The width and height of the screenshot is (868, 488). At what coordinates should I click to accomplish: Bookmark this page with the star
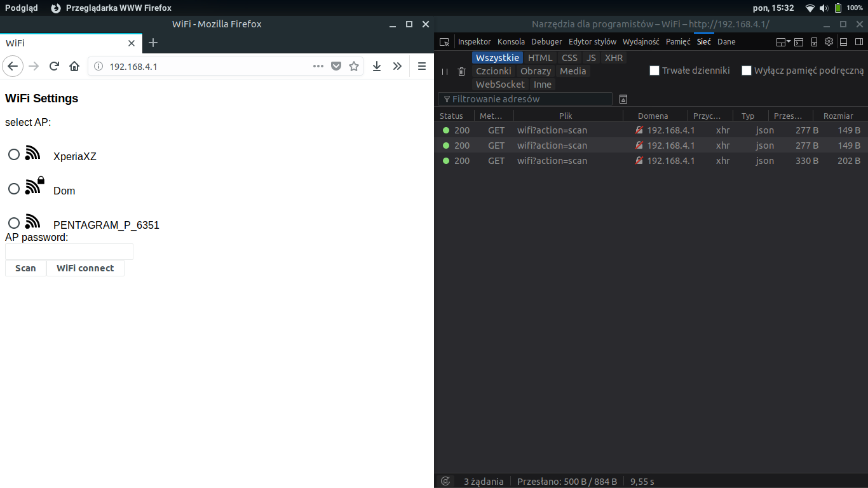point(354,66)
